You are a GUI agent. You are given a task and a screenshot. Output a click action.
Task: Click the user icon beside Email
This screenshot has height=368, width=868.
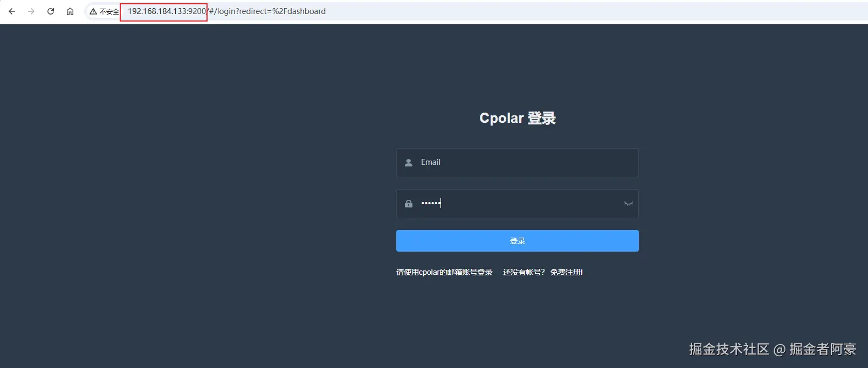[x=409, y=163]
